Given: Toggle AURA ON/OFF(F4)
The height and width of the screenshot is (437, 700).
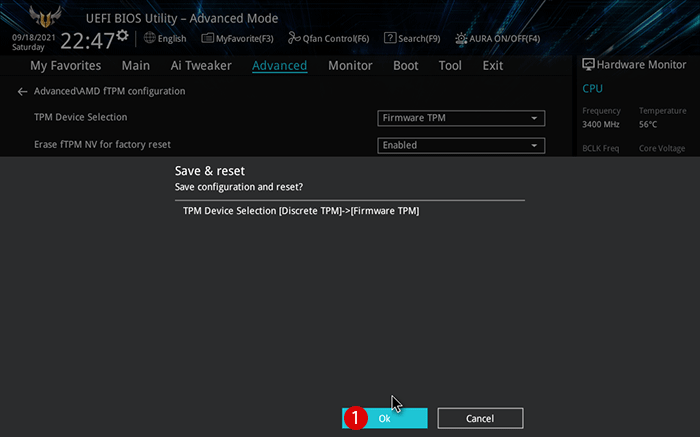Looking at the screenshot, I should (x=497, y=39).
